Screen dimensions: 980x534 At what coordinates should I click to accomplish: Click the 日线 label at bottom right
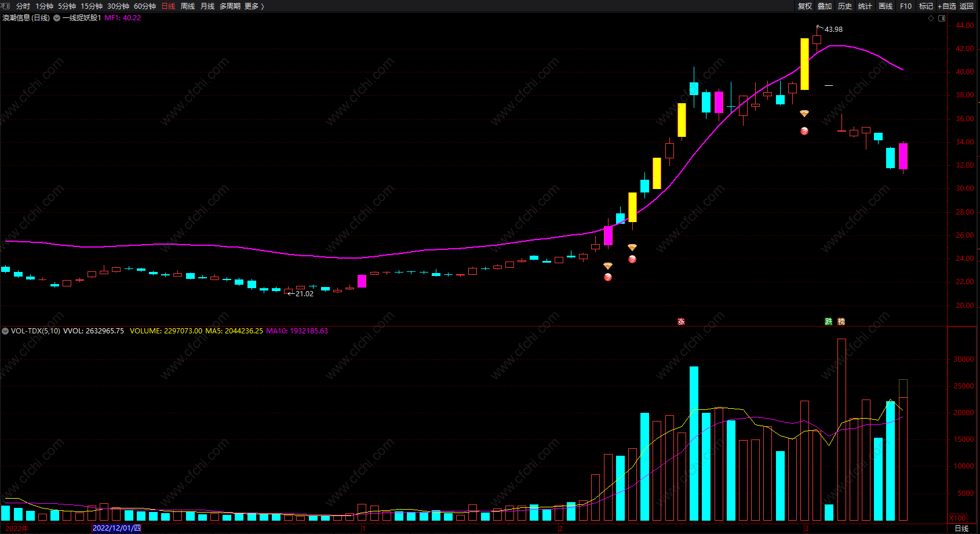click(x=961, y=528)
